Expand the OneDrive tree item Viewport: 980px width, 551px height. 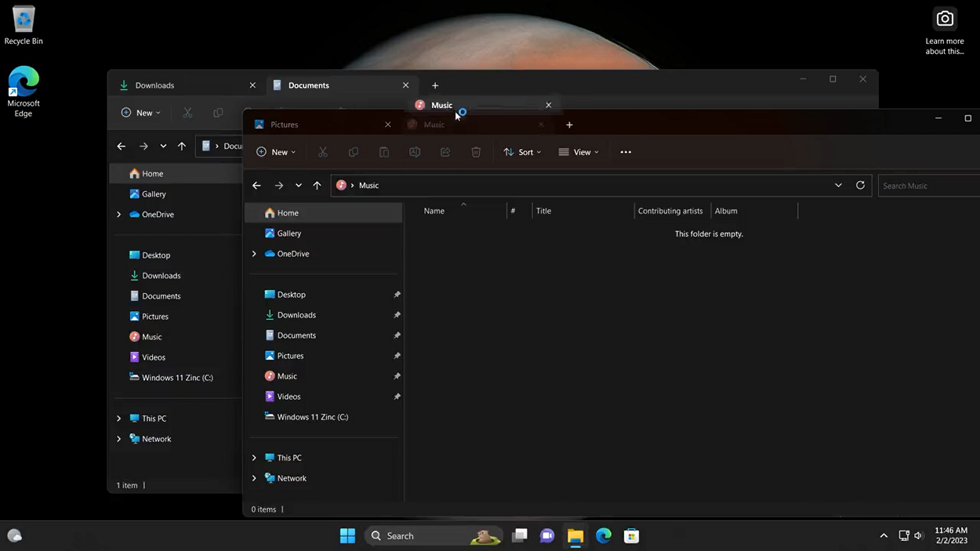point(253,253)
